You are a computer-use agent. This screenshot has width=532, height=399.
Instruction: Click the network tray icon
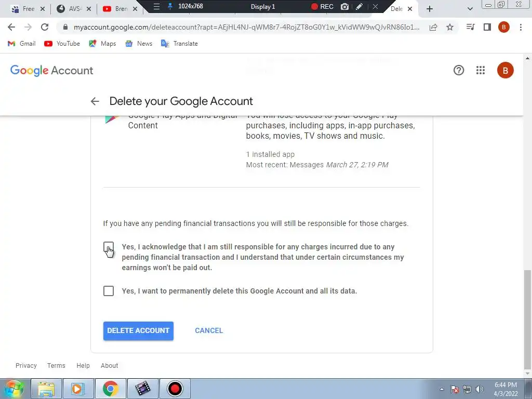pos(467,389)
